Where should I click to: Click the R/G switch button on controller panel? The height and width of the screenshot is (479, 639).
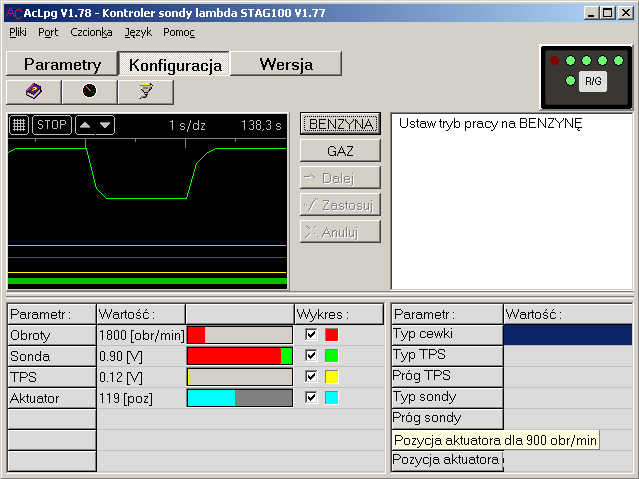(593, 81)
